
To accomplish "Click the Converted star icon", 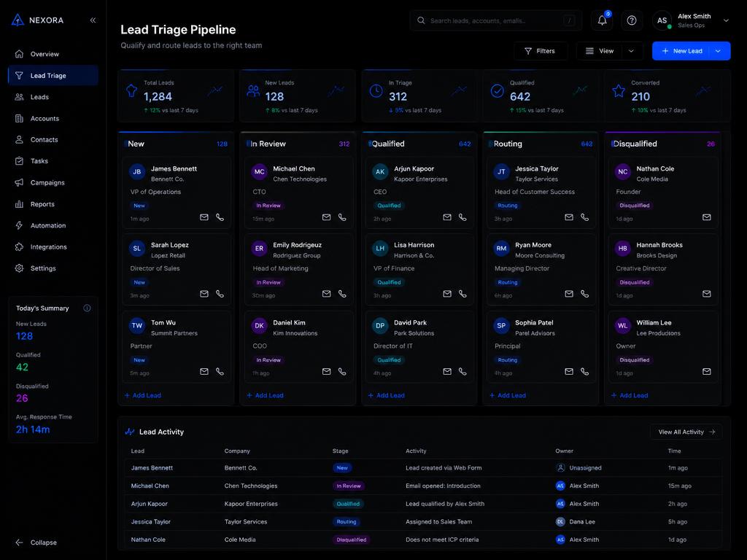I will [x=619, y=90].
